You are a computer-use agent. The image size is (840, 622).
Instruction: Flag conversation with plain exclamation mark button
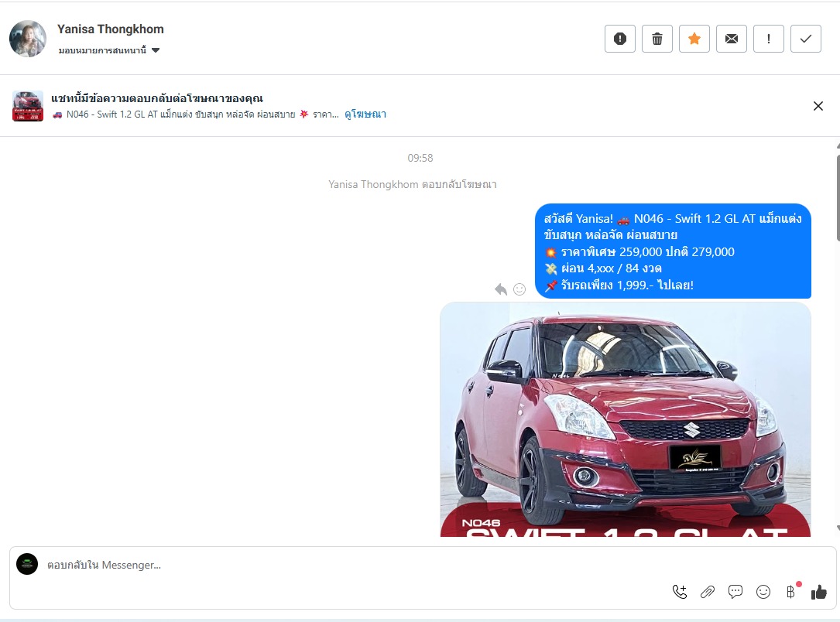point(769,39)
